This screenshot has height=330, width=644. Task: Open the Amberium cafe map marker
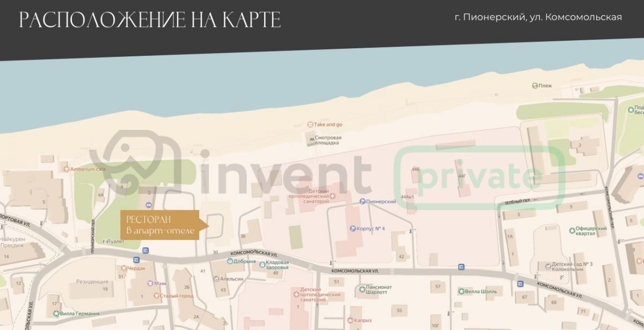click(x=66, y=170)
